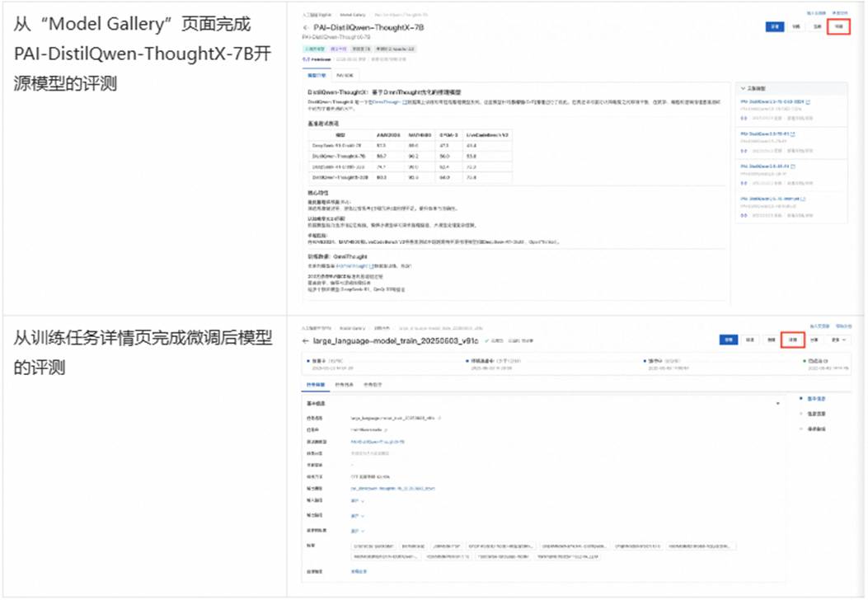Click button left of evaluate on model page
Screen dimensions: 868x600
pyautogui.click(x=818, y=26)
